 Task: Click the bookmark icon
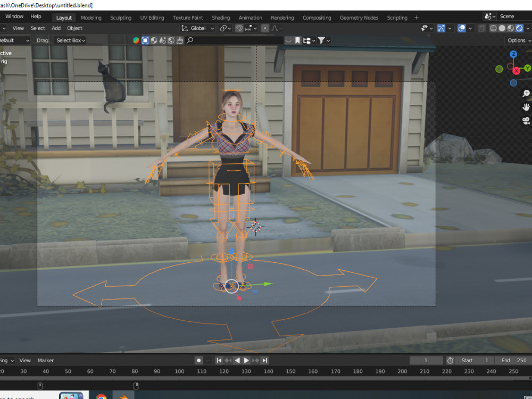[297, 40]
